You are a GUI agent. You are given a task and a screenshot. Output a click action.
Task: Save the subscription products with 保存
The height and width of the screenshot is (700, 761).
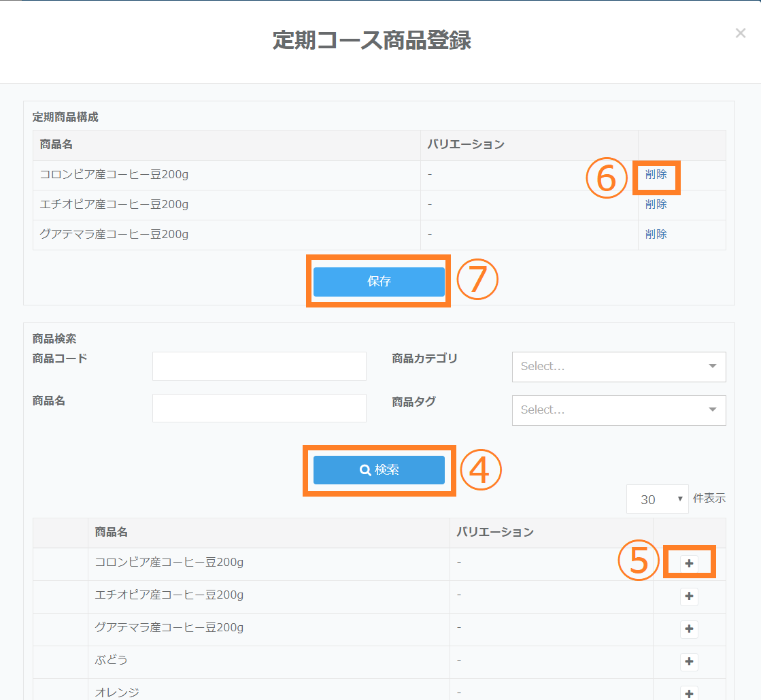[379, 281]
